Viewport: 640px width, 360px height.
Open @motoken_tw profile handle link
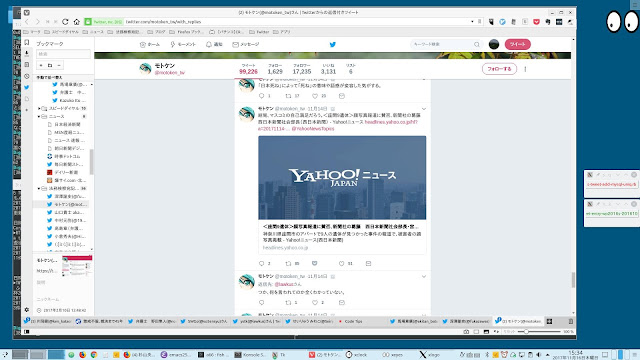tap(169, 73)
